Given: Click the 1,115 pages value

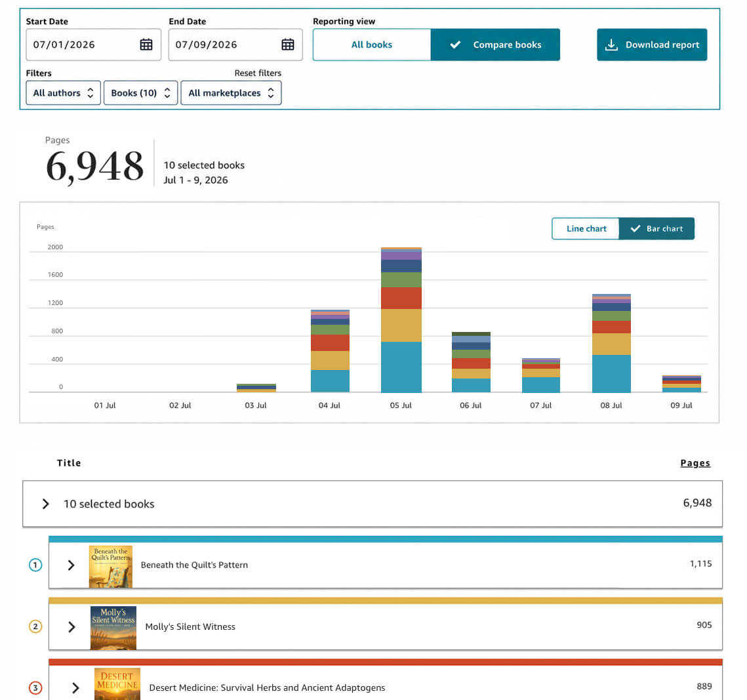Looking at the screenshot, I should (701, 564).
